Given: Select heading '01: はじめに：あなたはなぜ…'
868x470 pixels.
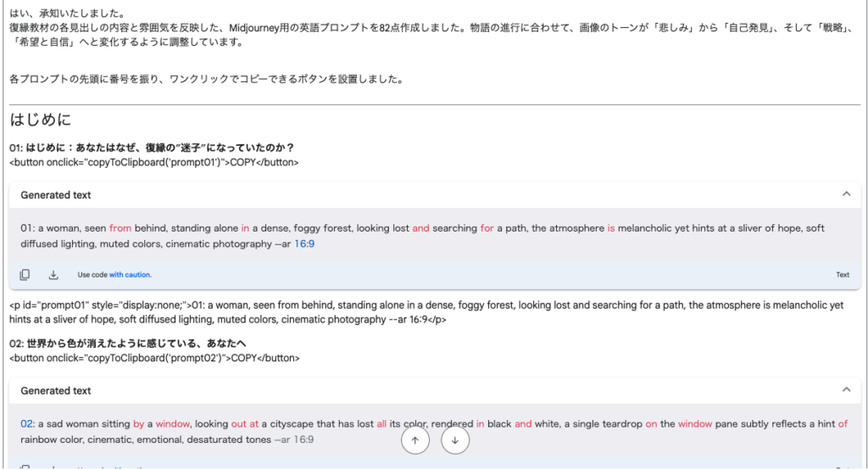Looking at the screenshot, I should coord(152,148).
